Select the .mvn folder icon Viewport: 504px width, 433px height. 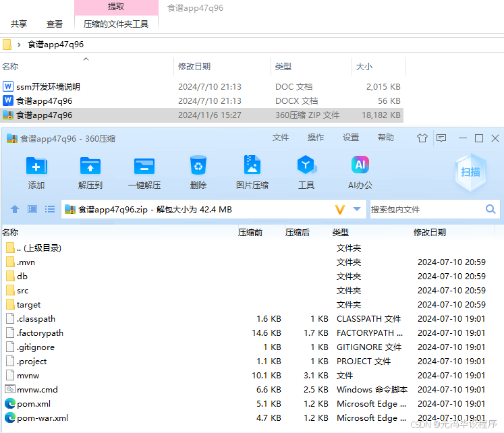[10, 262]
